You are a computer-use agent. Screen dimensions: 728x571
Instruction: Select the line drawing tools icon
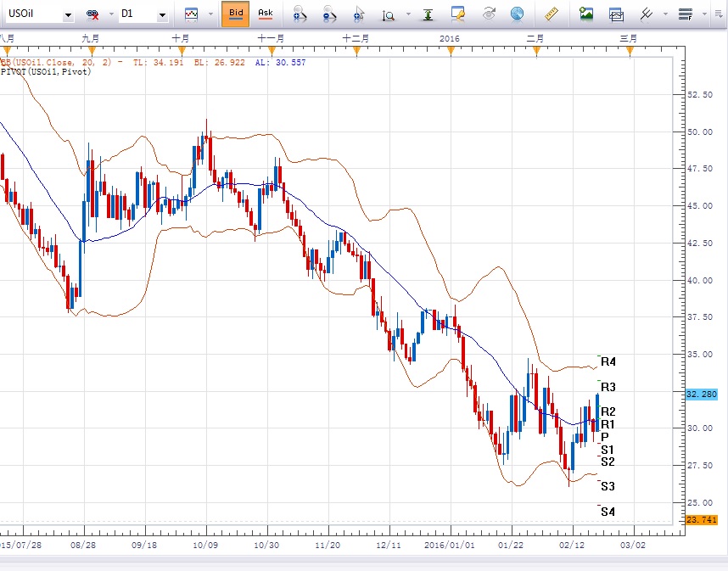click(647, 14)
